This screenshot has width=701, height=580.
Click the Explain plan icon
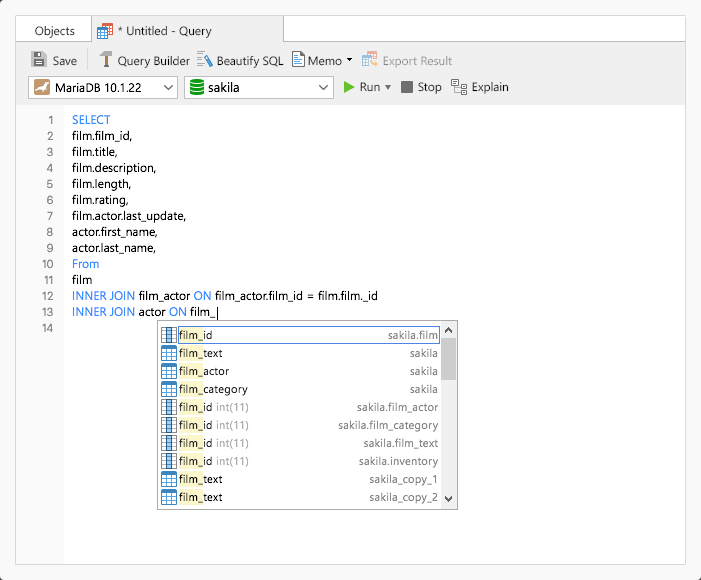(459, 87)
